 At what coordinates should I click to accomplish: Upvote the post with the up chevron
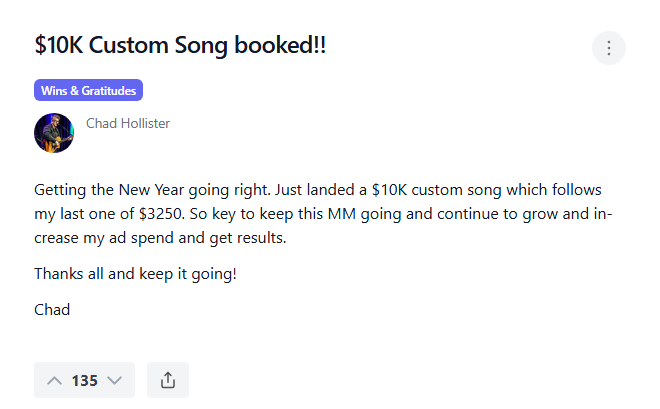click(54, 380)
